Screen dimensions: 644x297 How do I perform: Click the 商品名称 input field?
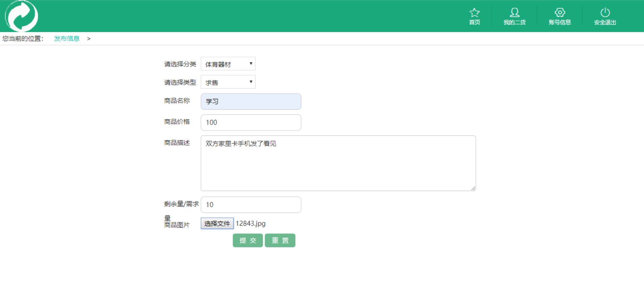coord(251,102)
